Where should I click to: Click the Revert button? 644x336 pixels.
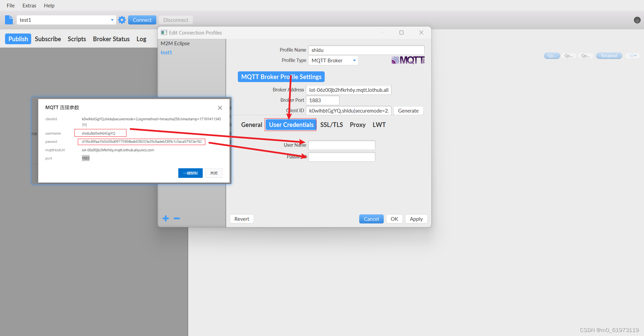[x=242, y=219]
